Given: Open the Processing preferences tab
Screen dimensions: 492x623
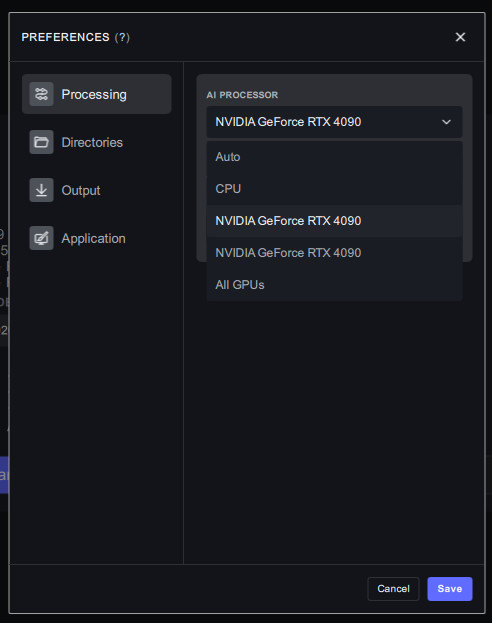Looking at the screenshot, I should click(x=97, y=94).
